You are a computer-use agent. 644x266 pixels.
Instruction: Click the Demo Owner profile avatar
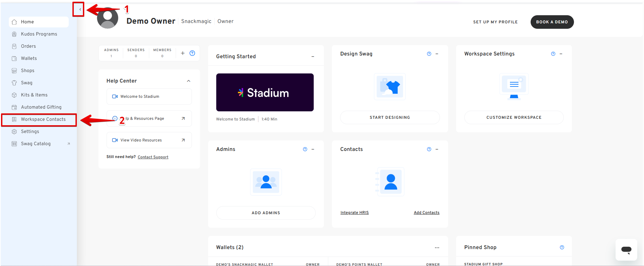click(108, 19)
